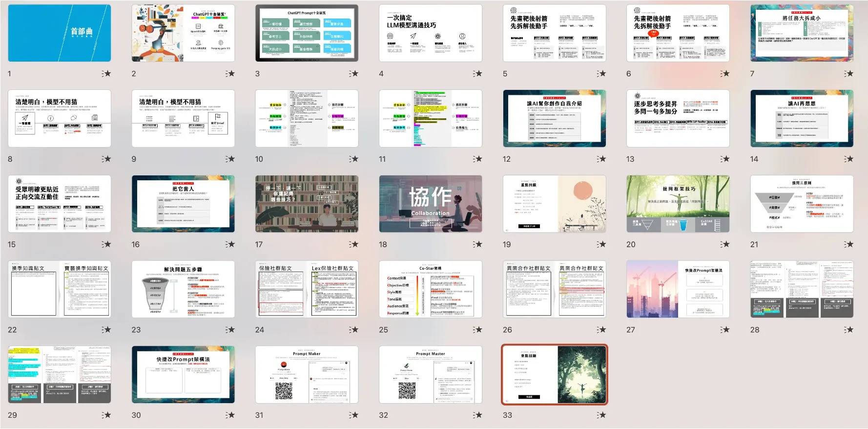
Task: Select the blue 首部曲 title slide
Action: coord(60,33)
